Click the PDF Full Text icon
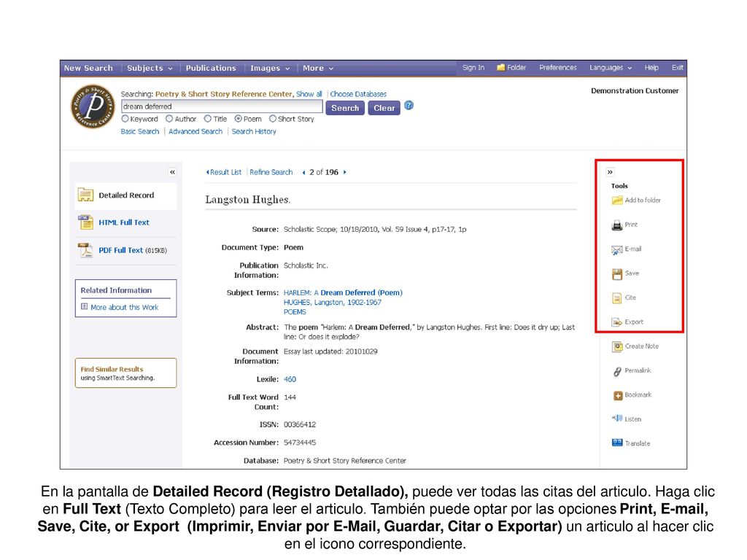Viewport: 747px width, 560px height. click(86, 250)
